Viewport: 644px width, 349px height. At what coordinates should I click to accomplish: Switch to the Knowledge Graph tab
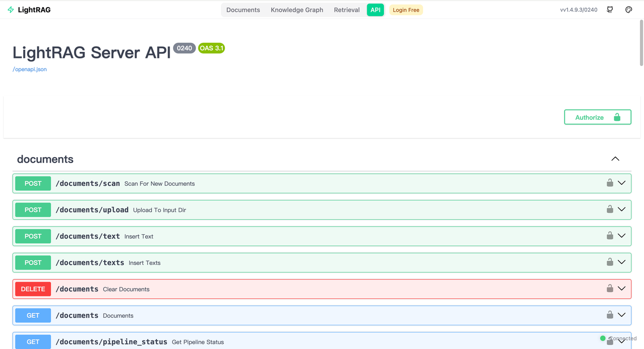click(297, 10)
